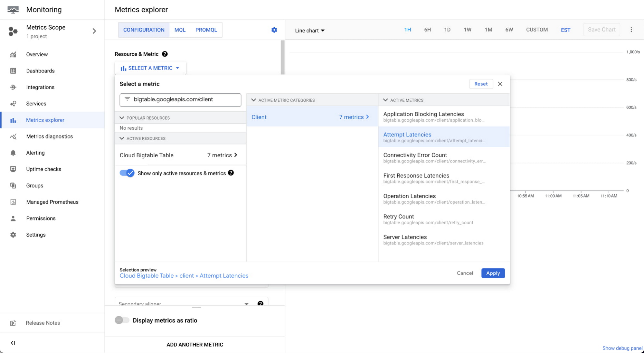This screenshot has width=644, height=353.
Task: Select the Line chart dropdown
Action: point(310,30)
